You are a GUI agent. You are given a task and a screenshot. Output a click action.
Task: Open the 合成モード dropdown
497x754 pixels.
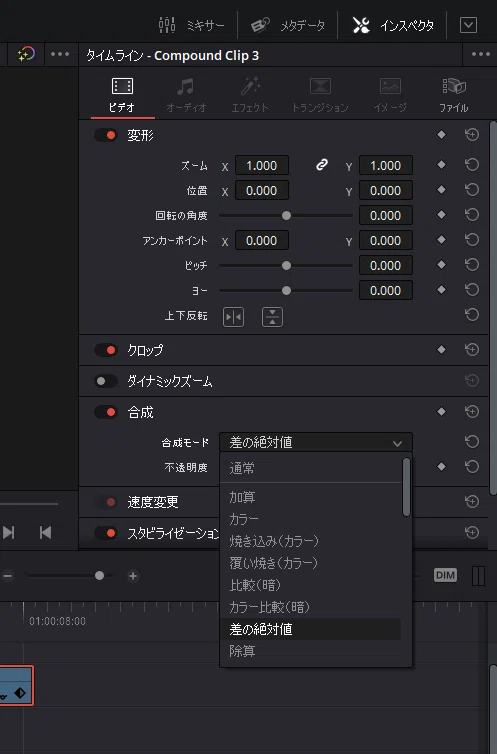pyautogui.click(x=316, y=442)
